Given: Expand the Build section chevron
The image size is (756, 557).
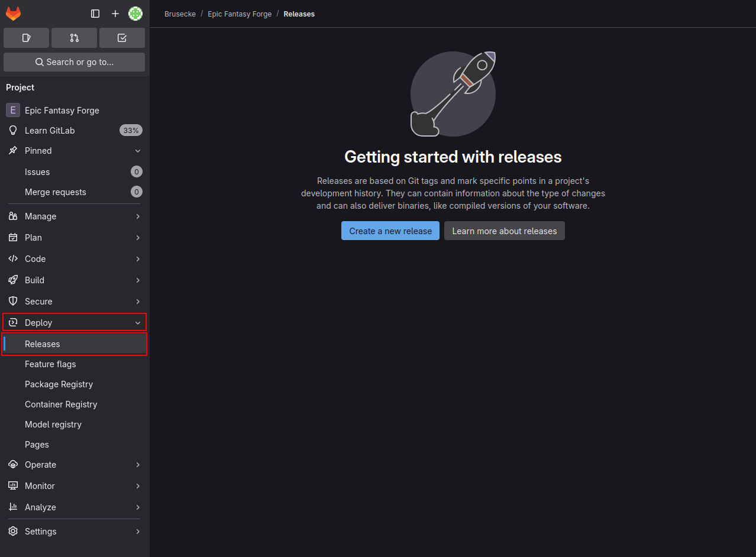Looking at the screenshot, I should [x=138, y=280].
